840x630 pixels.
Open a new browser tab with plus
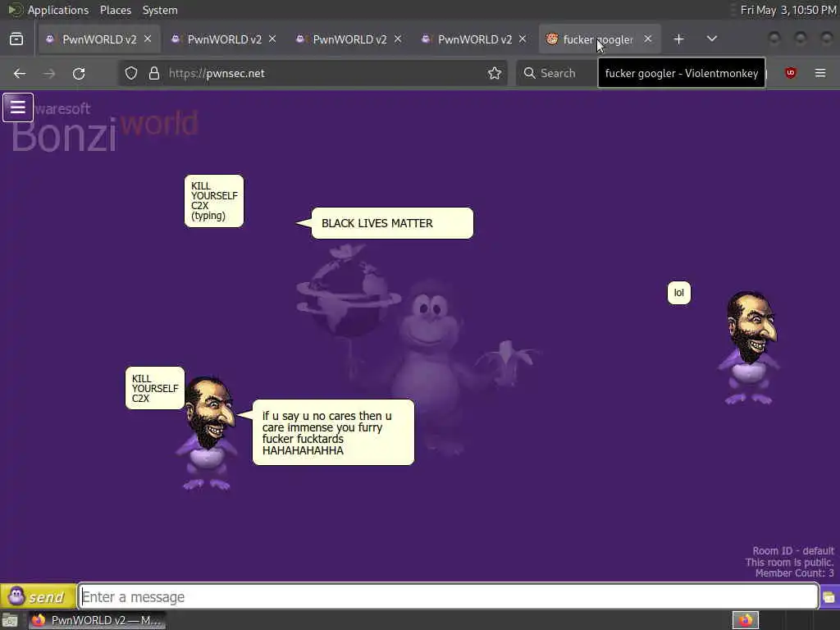[x=678, y=39]
